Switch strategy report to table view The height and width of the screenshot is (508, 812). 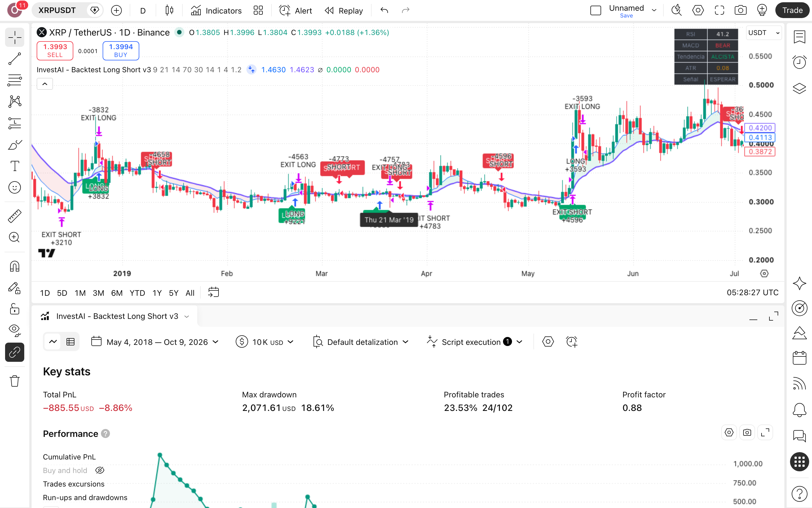pyautogui.click(x=70, y=342)
